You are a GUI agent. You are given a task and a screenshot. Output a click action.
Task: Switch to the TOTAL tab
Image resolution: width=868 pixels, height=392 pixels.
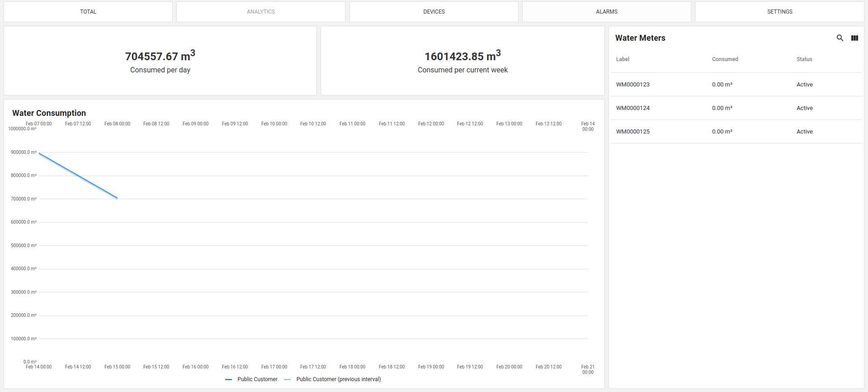click(x=88, y=12)
